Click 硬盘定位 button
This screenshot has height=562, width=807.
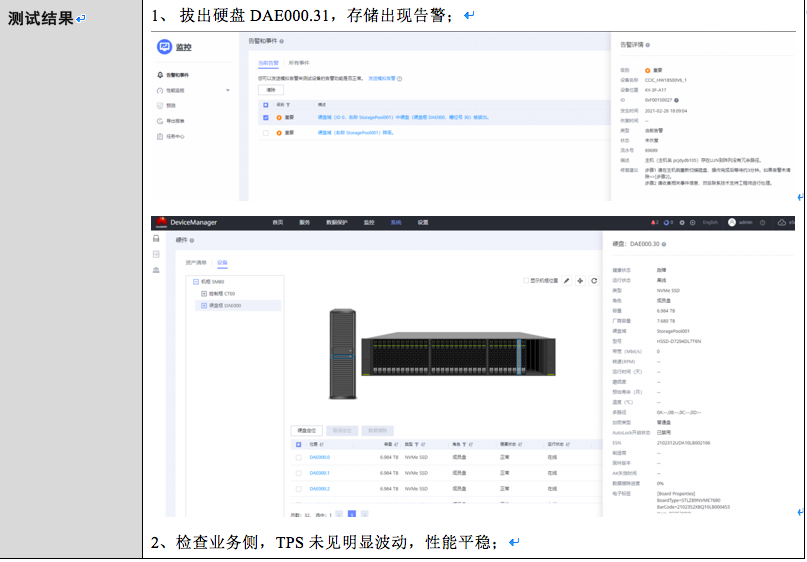(x=307, y=430)
